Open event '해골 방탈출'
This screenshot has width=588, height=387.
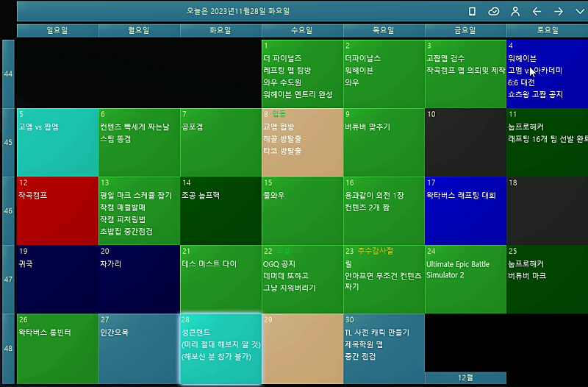282,139
